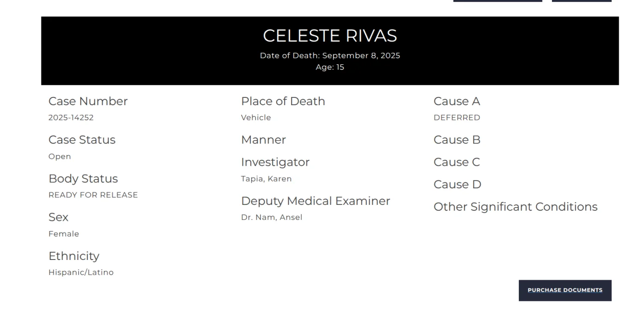Click the Manner label
This screenshot has height=310, width=644.
(263, 140)
